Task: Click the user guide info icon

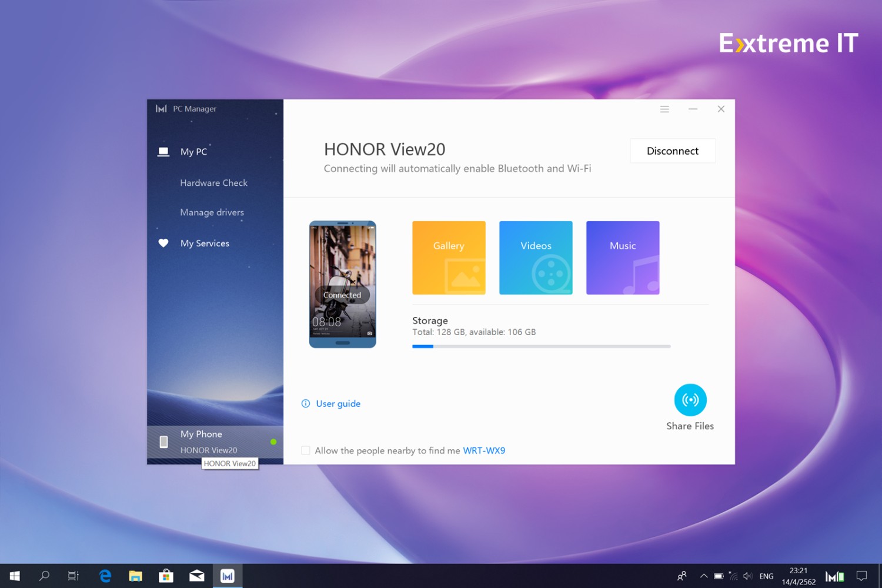Action: click(306, 403)
